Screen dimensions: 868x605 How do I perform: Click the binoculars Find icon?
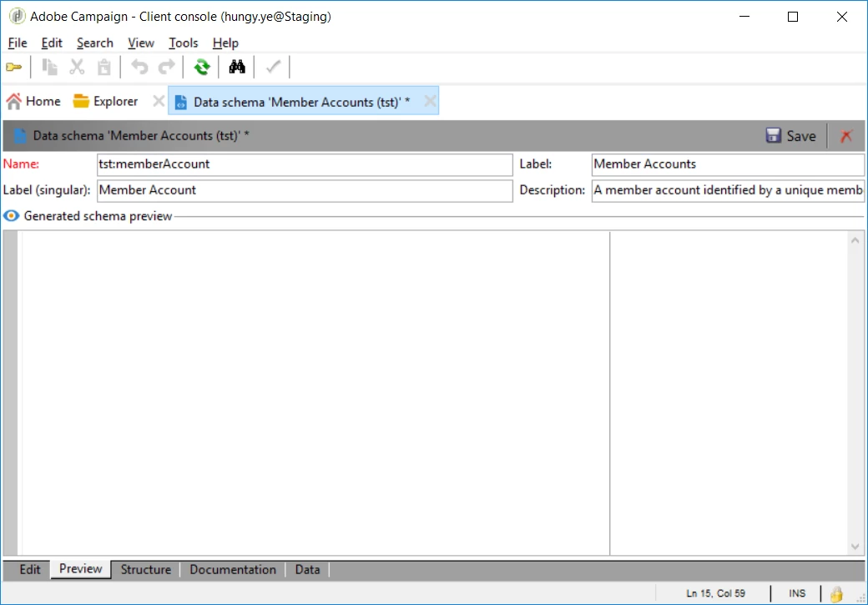(237, 68)
